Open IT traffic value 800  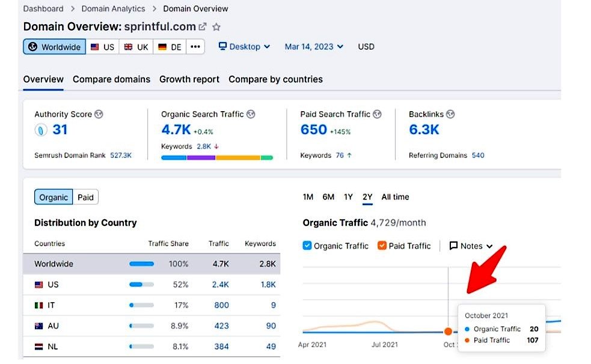tap(222, 305)
